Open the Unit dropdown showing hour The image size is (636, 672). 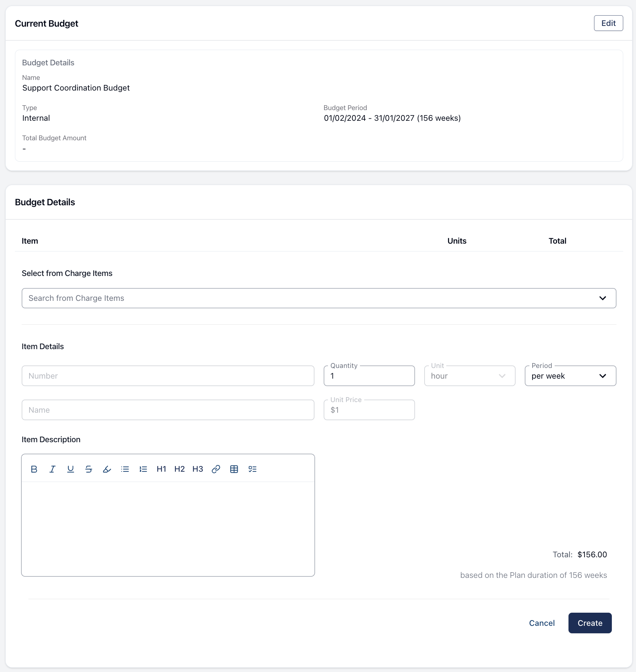coord(469,376)
